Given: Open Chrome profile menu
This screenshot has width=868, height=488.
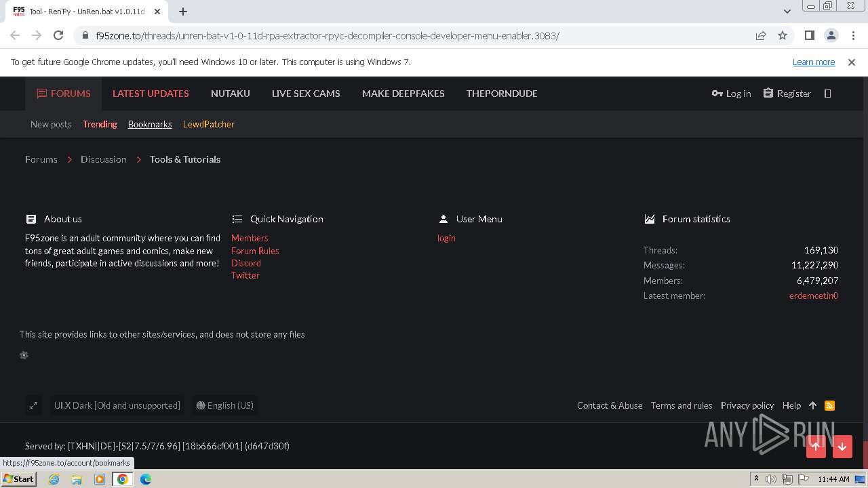Looking at the screenshot, I should (x=831, y=35).
